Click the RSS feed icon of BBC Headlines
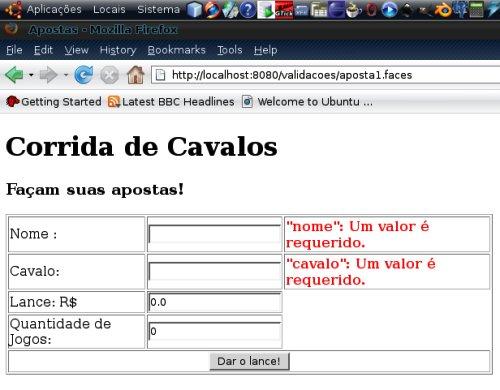500x390 pixels. 114,101
